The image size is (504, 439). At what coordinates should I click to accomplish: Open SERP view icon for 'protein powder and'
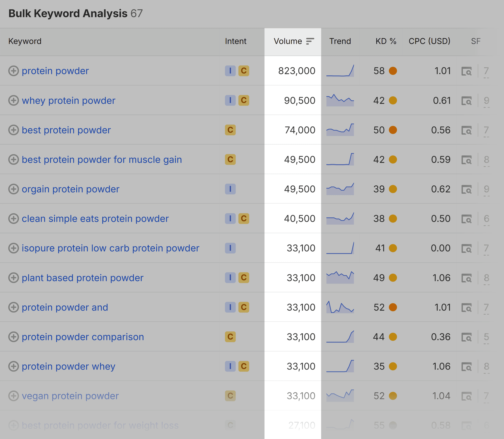[467, 308]
